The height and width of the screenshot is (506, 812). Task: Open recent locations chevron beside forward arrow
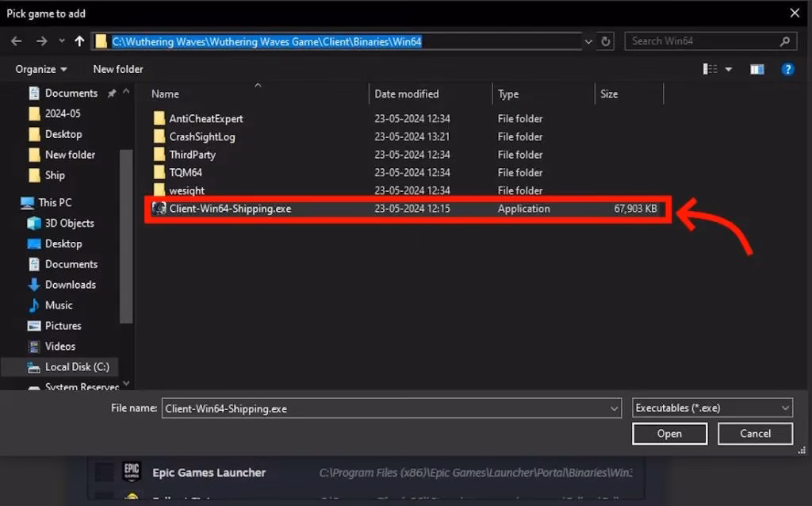coord(62,41)
